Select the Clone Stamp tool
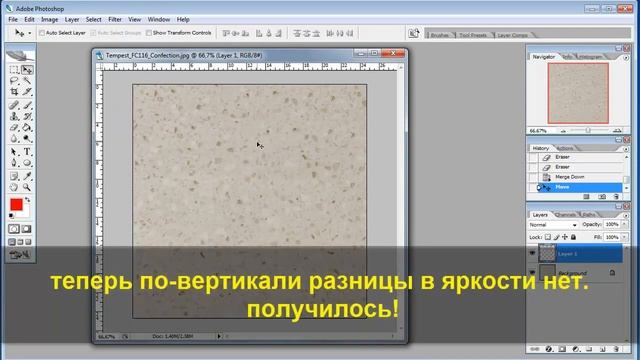This screenshot has width=640, height=360. (14, 116)
